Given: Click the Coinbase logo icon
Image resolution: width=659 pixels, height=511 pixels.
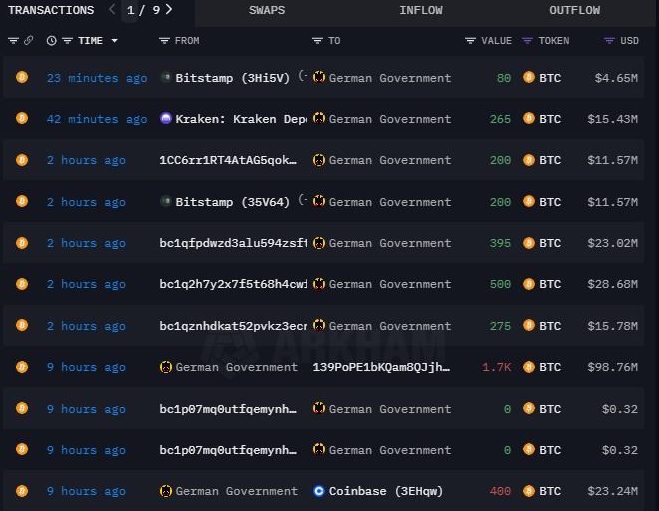Looking at the screenshot, I should [319, 491].
